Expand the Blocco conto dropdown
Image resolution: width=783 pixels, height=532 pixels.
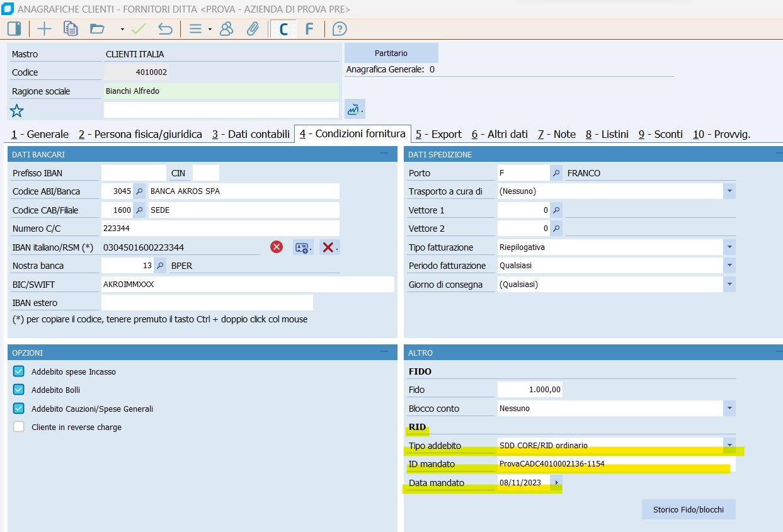(729, 409)
